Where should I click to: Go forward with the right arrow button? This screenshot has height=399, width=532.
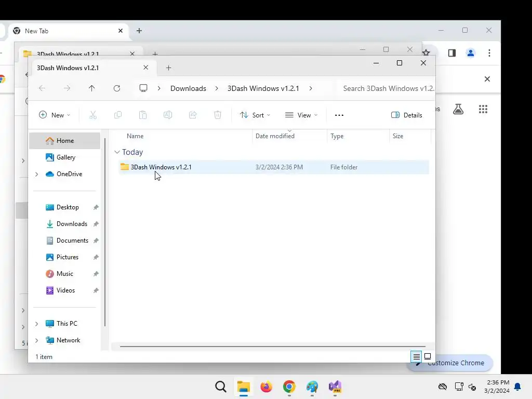[67, 88]
